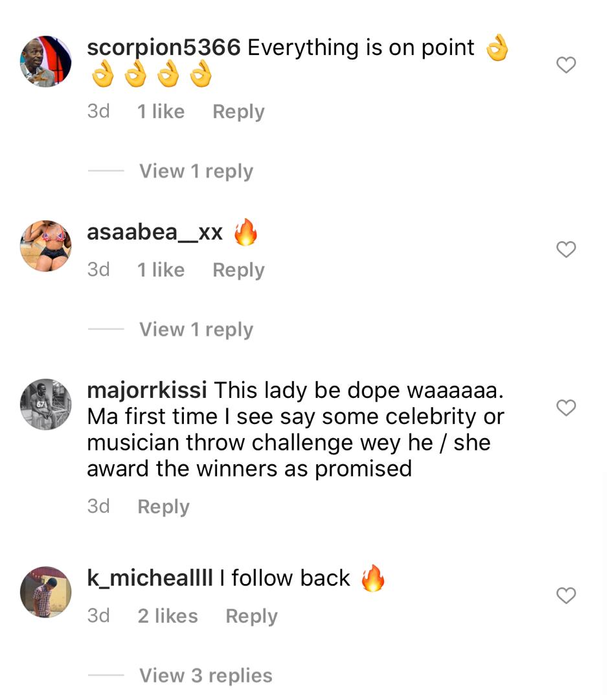Like scorpion5366's comment with the heart
Screen dimensions: 612x700
(x=566, y=65)
